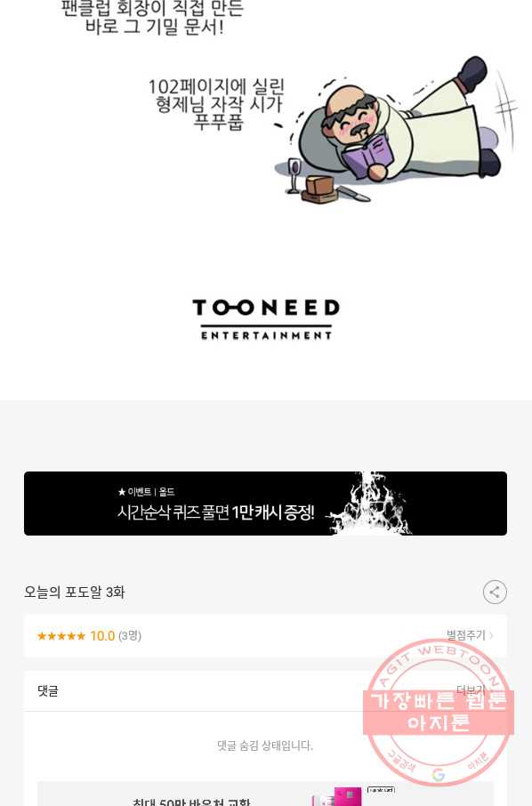
Task: Open the 시간순삭 퀴즈 event banner
Action: 265,504
